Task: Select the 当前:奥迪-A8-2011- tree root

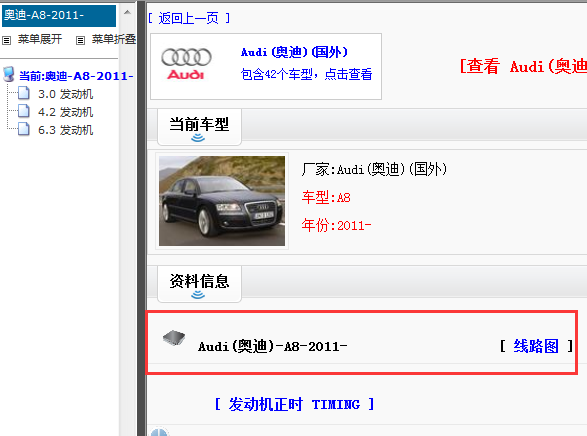Action: coord(76,76)
